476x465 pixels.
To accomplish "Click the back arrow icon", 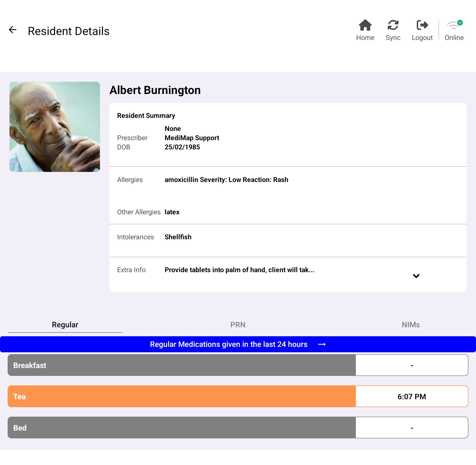I will pos(13,30).
